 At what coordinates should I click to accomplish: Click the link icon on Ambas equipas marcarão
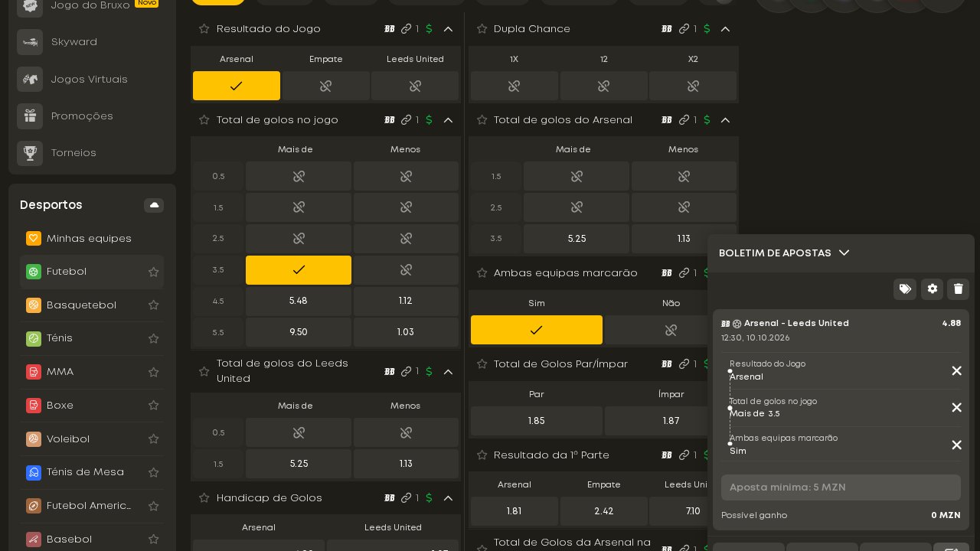(684, 273)
